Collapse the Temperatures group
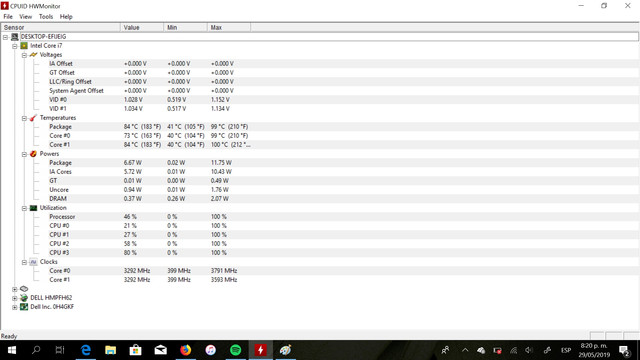640x360 pixels. pos(24,118)
